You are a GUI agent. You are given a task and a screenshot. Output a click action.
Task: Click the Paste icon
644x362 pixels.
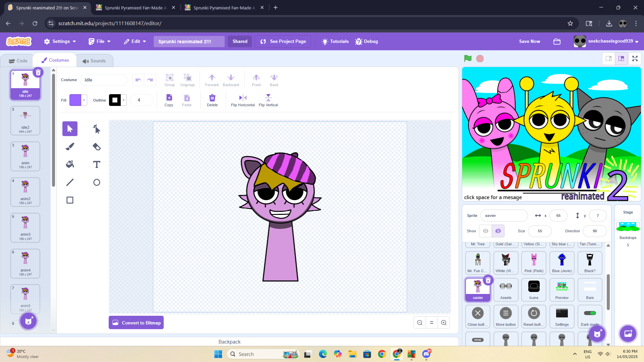coord(187,100)
